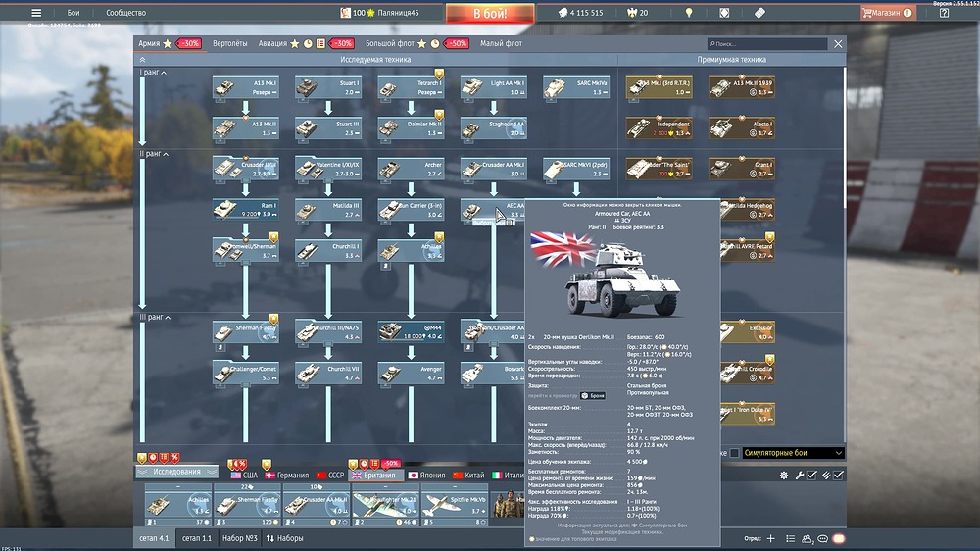
Task: Select the Avenger tank card
Action: 411,373
